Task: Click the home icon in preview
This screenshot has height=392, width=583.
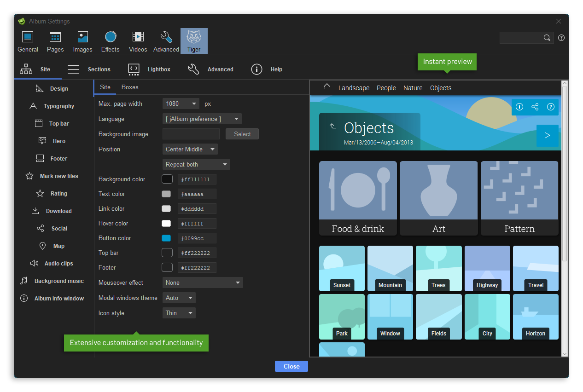Action: (327, 87)
